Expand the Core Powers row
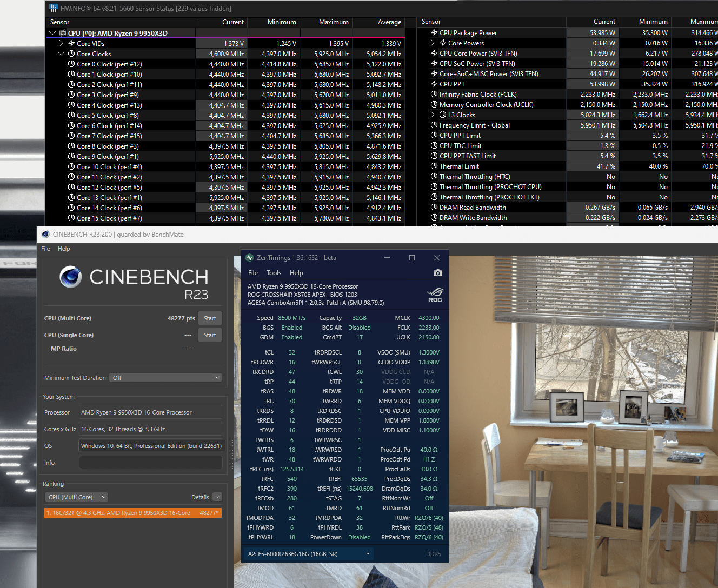Screen dimensions: 718x588 click(x=433, y=43)
